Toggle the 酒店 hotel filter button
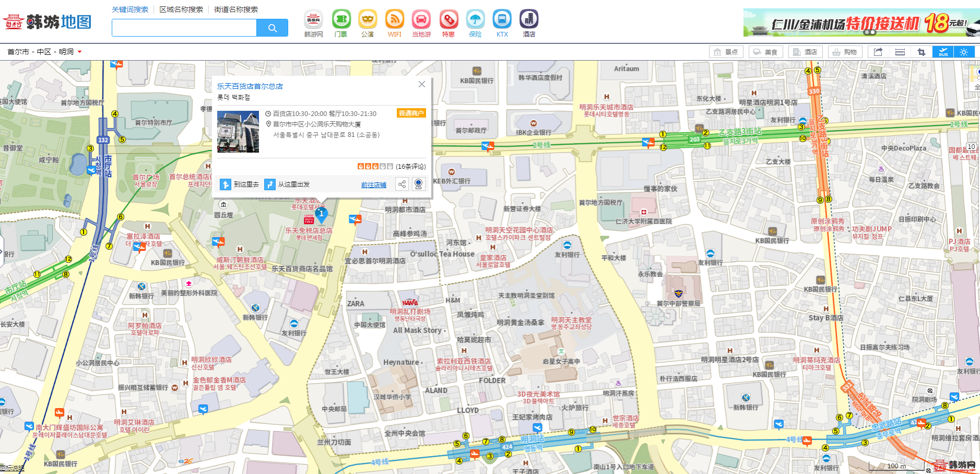This screenshot has height=474, width=980. click(806, 52)
